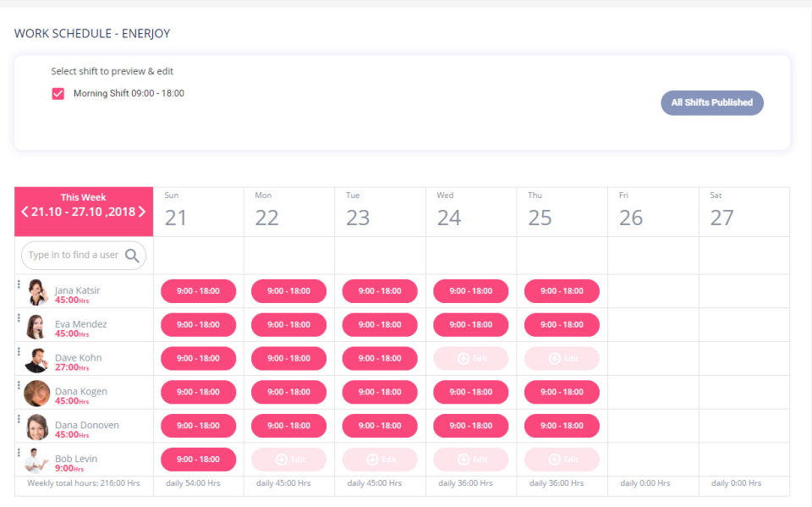Uncheck the Morning Shift 09:00-18:00 checkbox
This screenshot has height=507, width=812.
pos(58,93)
